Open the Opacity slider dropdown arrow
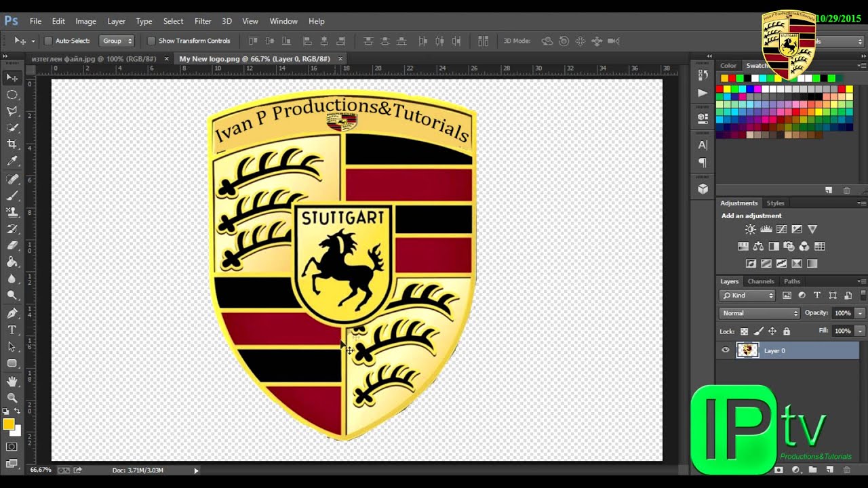The width and height of the screenshot is (868, 488). (x=860, y=313)
